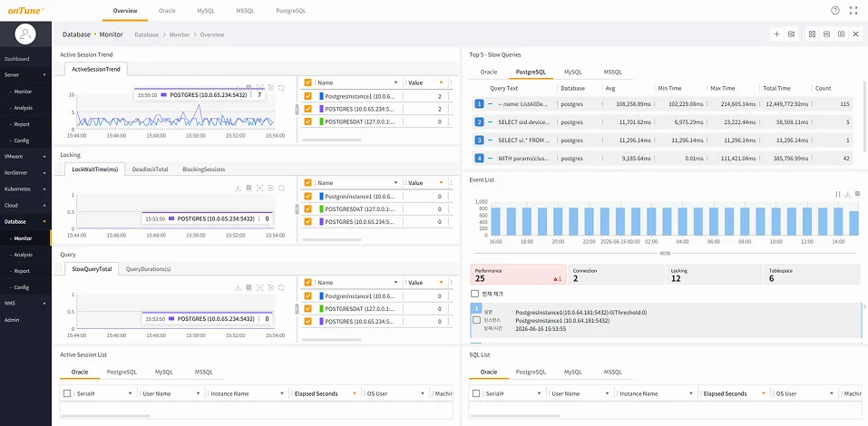Open the MySQL top navigation tab

(x=206, y=11)
